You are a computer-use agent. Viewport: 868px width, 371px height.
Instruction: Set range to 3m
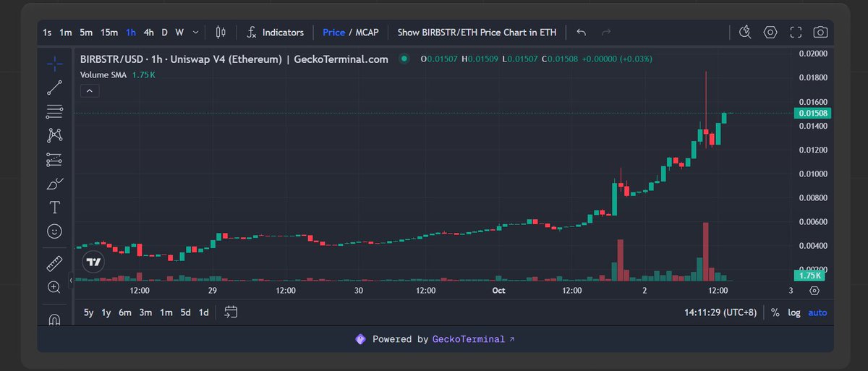point(145,312)
